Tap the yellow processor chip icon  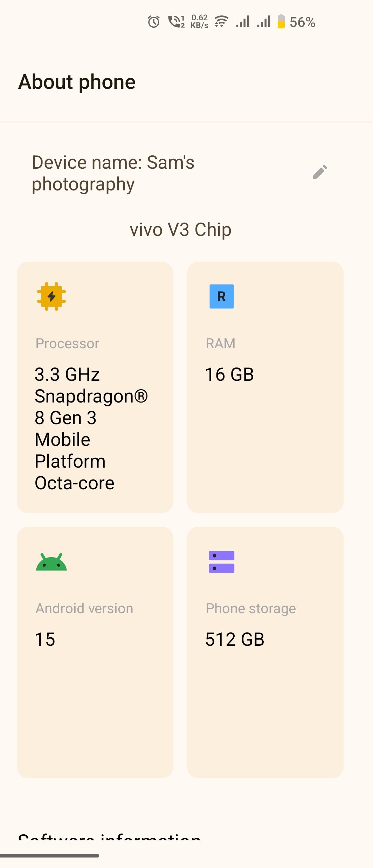(x=51, y=296)
